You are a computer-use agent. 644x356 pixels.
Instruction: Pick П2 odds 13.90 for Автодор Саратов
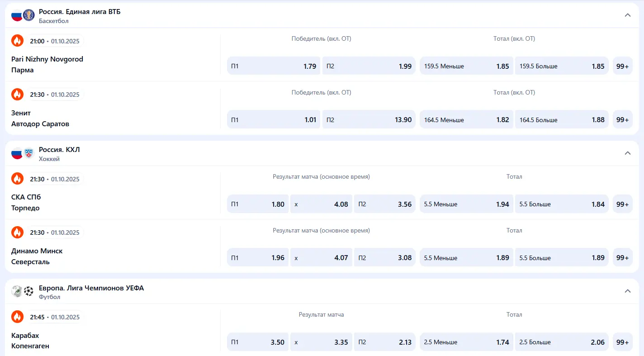click(x=369, y=120)
